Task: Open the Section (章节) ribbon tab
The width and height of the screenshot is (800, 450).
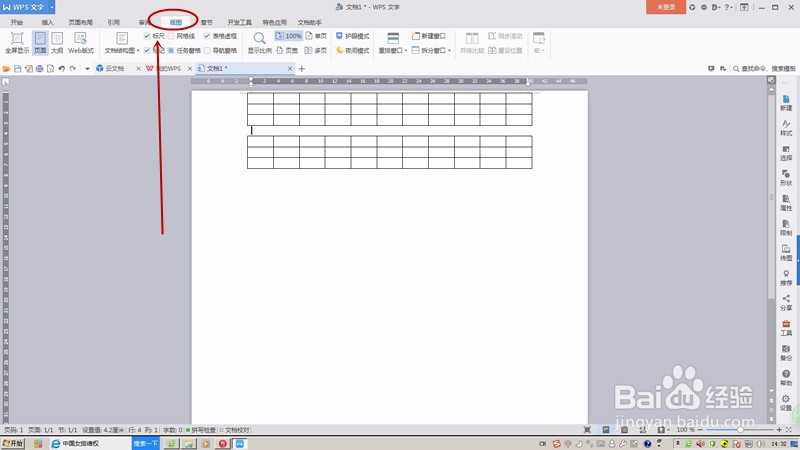Action: tap(206, 22)
